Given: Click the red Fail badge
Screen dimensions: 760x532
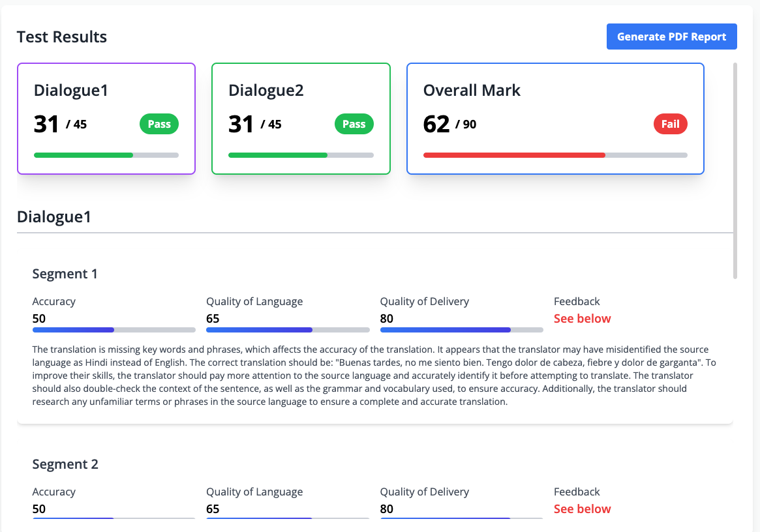Looking at the screenshot, I should pyautogui.click(x=670, y=124).
